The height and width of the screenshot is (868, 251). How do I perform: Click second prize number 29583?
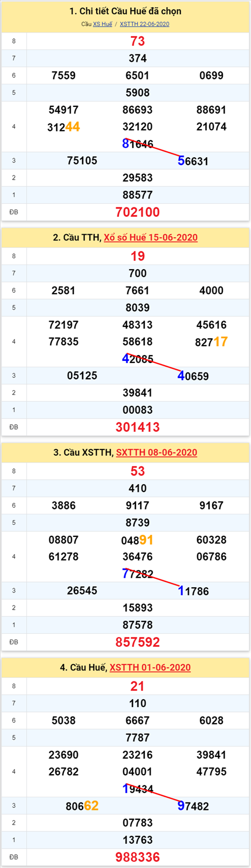tap(138, 178)
